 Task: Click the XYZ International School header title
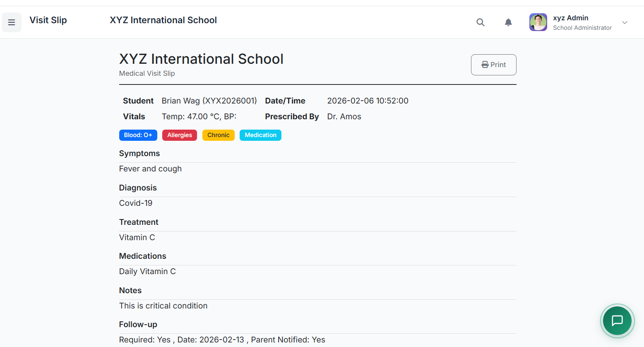[x=163, y=20]
